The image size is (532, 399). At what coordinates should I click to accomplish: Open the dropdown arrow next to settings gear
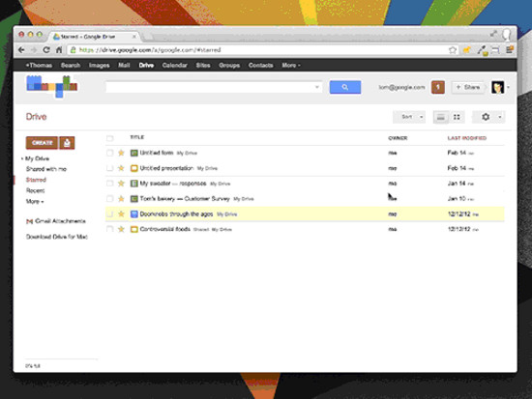(x=500, y=117)
